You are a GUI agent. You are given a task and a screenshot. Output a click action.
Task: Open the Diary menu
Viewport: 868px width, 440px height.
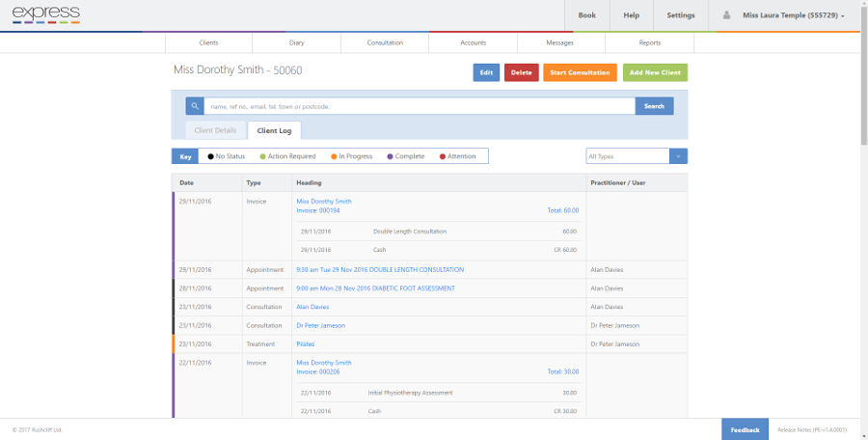click(x=297, y=42)
